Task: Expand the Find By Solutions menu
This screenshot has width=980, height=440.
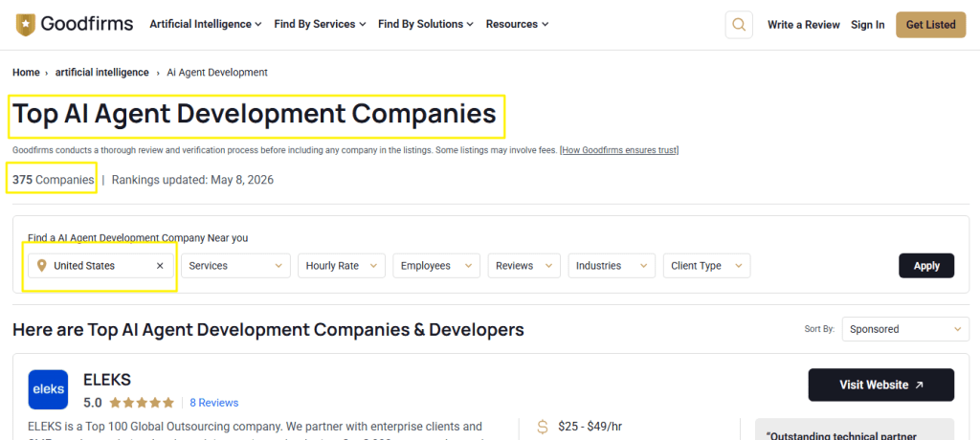Action: click(x=426, y=24)
